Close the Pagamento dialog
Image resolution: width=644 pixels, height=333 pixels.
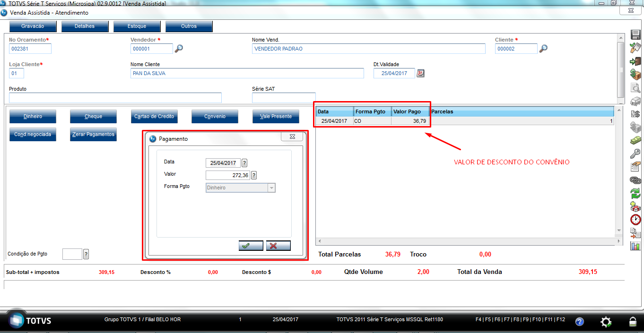(x=292, y=137)
